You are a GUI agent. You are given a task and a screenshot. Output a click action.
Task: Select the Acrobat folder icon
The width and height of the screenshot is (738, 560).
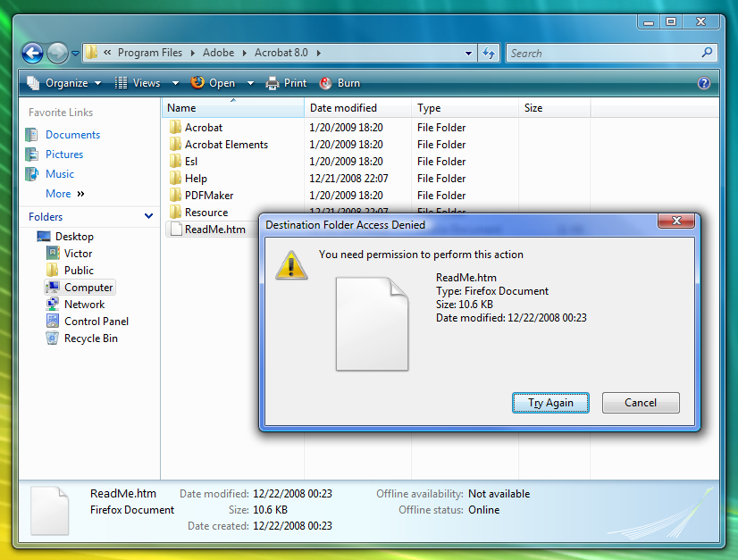coord(175,127)
